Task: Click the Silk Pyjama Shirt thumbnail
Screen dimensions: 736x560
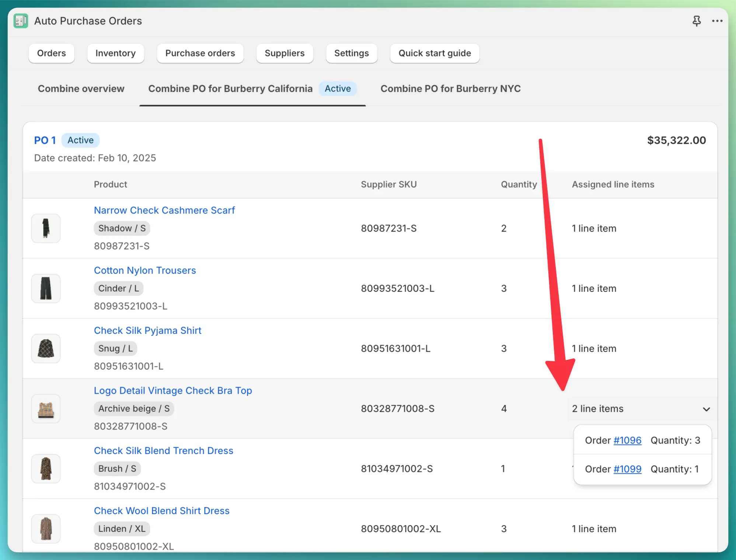Action: point(46,348)
